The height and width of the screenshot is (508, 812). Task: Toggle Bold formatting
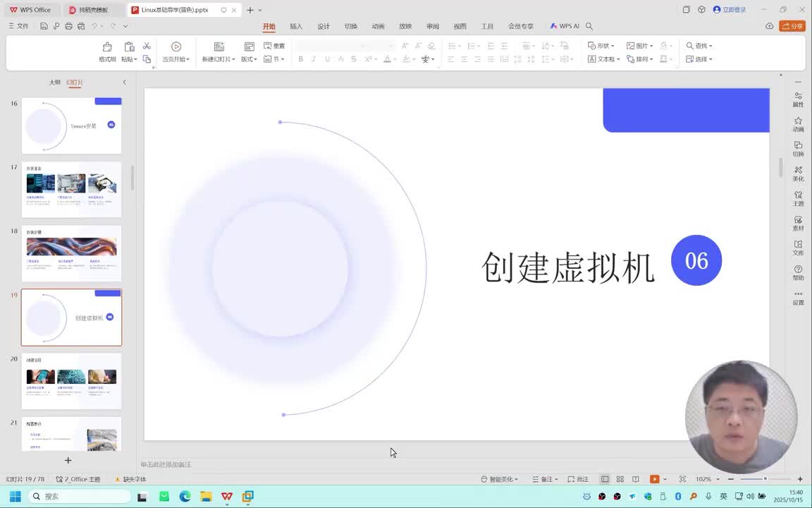(300, 59)
